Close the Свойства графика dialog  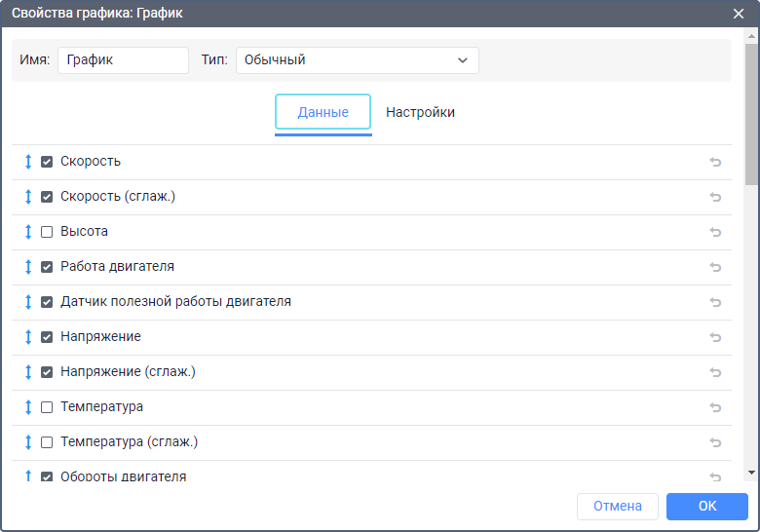tap(739, 14)
